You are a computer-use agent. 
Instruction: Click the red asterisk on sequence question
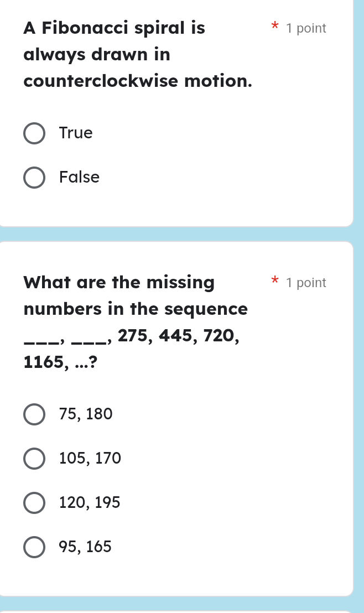tap(273, 281)
